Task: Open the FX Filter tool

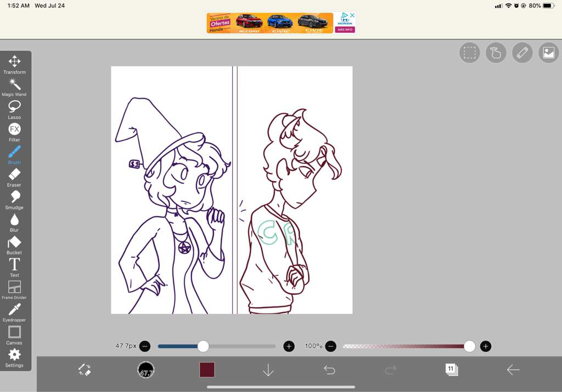Action: tap(14, 133)
